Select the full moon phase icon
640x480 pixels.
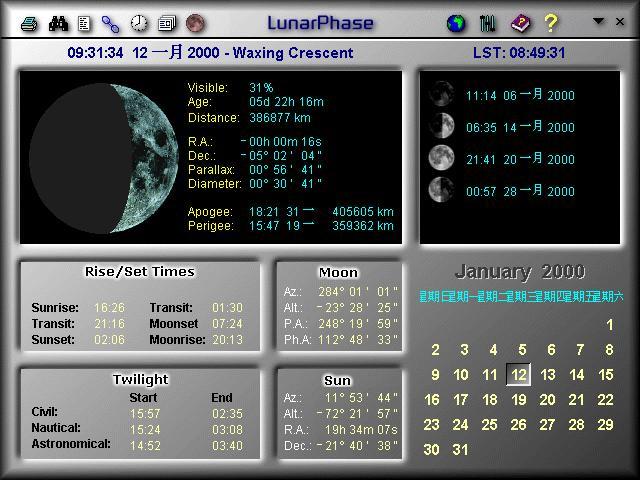tap(442, 158)
